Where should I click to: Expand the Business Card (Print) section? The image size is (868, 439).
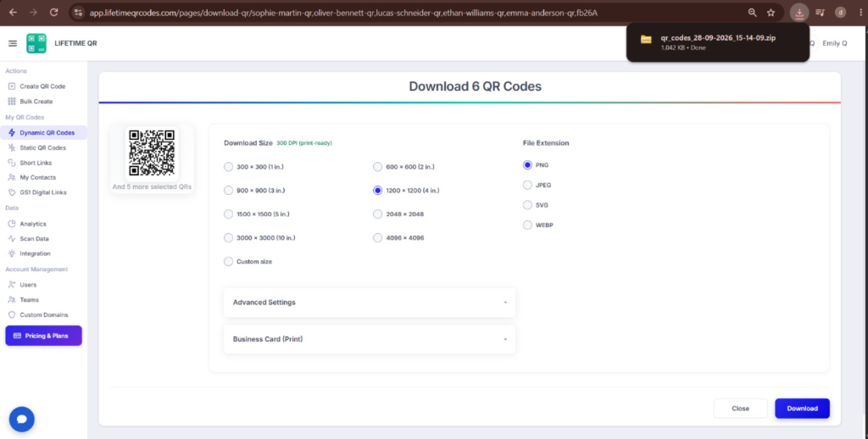point(370,339)
